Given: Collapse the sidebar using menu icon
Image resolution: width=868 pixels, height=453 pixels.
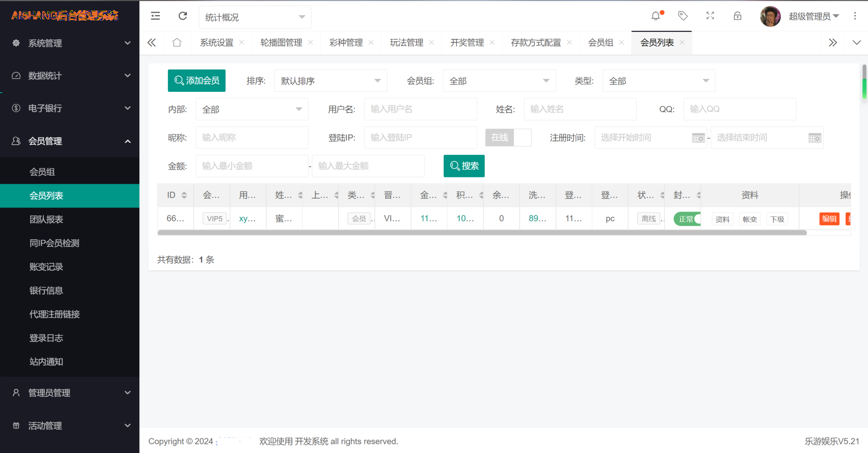Looking at the screenshot, I should [156, 16].
